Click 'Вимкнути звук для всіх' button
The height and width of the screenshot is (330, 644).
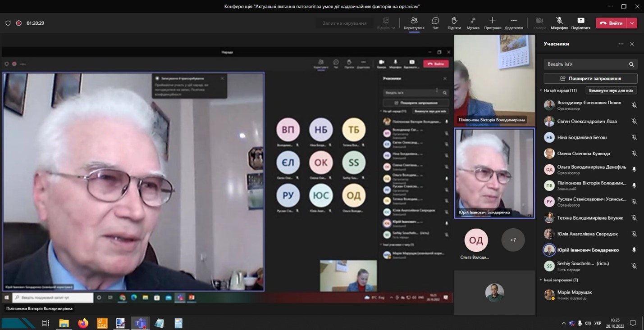click(x=611, y=90)
